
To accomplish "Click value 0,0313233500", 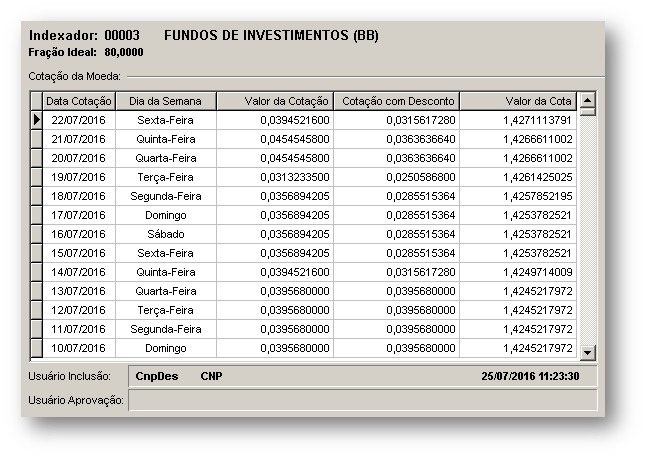I will pyautogui.click(x=275, y=177).
